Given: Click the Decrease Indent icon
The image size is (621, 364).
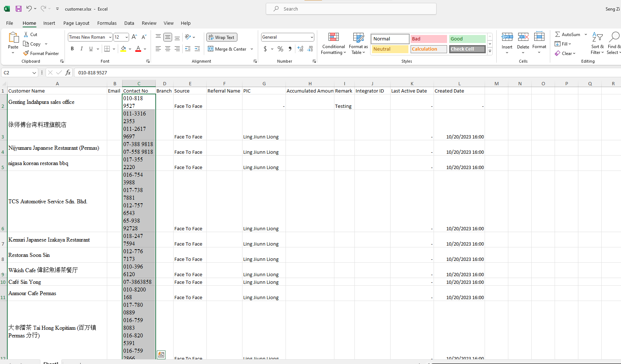Looking at the screenshot, I should click(188, 49).
